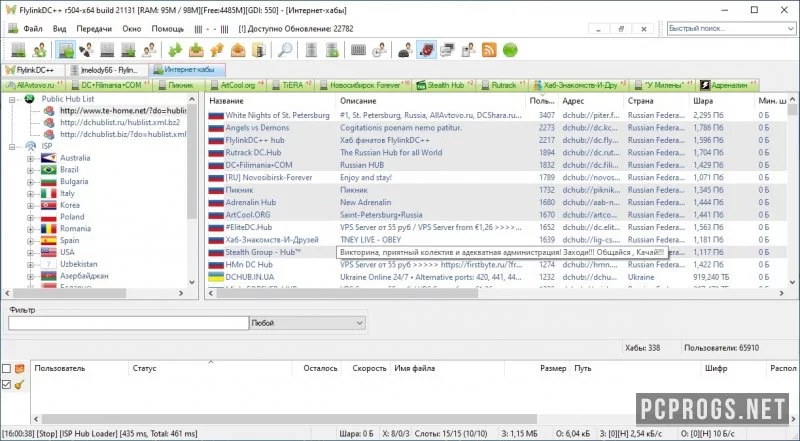Click the user with black hat icon
The width and height of the screenshot is (800, 441).
pyautogui.click(x=405, y=50)
